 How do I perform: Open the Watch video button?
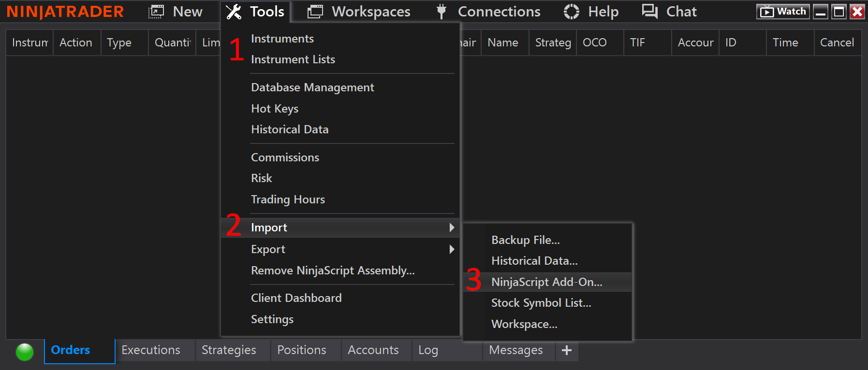click(783, 12)
